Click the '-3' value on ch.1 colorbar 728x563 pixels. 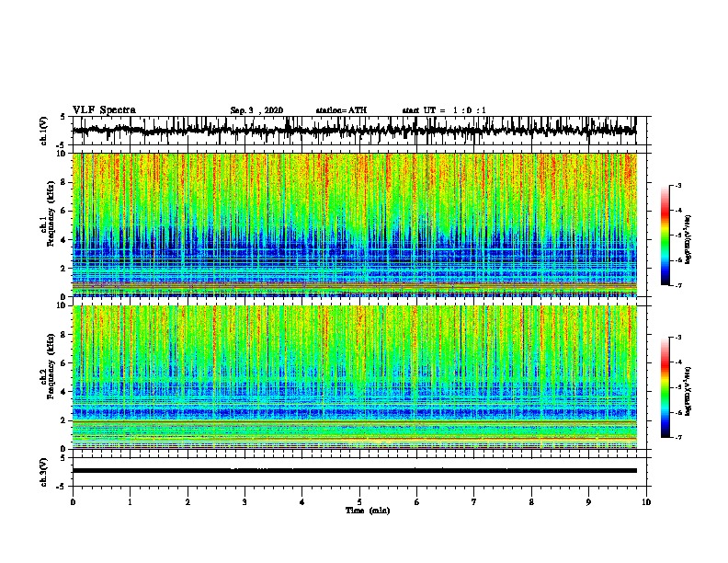click(x=678, y=186)
